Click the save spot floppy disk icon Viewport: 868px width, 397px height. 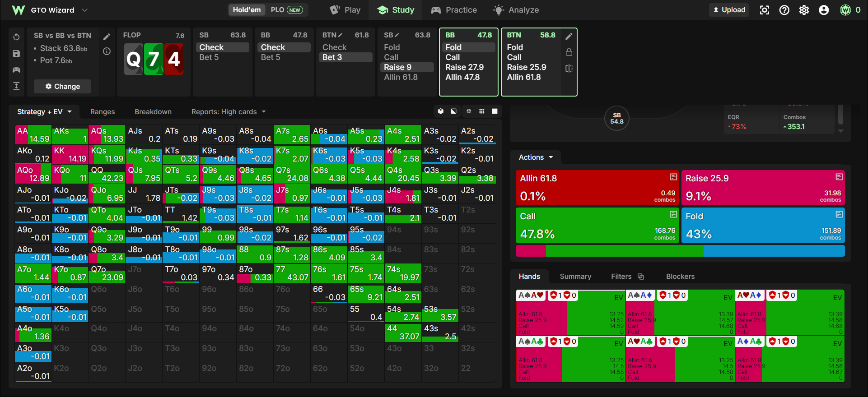point(16,54)
